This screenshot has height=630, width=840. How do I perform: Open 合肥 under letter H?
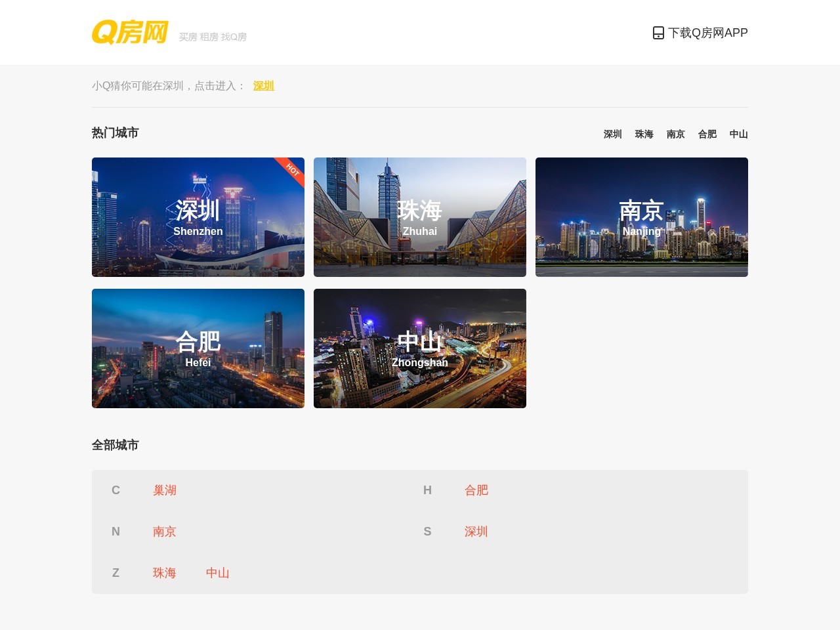coord(476,490)
